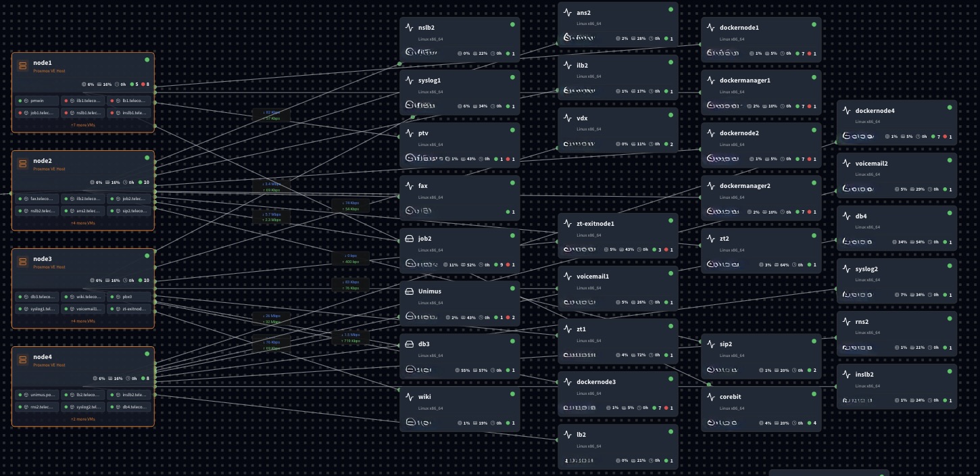Select the pbx0 VM chip in node3
The image size is (980, 476).
[x=127, y=297]
